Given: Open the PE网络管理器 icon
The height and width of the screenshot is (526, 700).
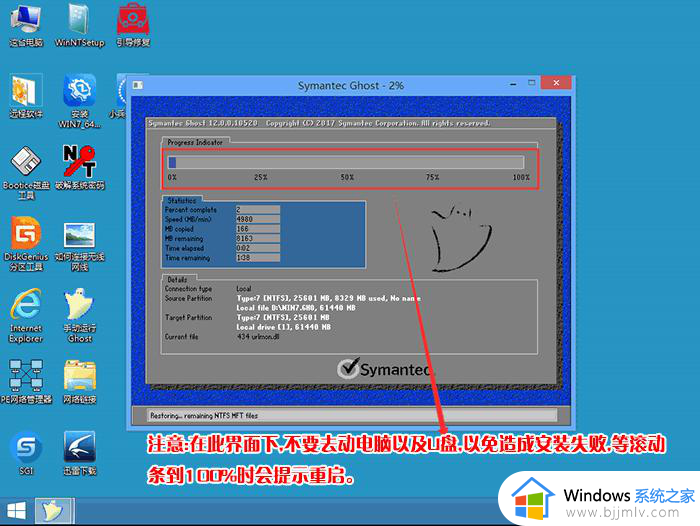Looking at the screenshot, I should 26,382.
